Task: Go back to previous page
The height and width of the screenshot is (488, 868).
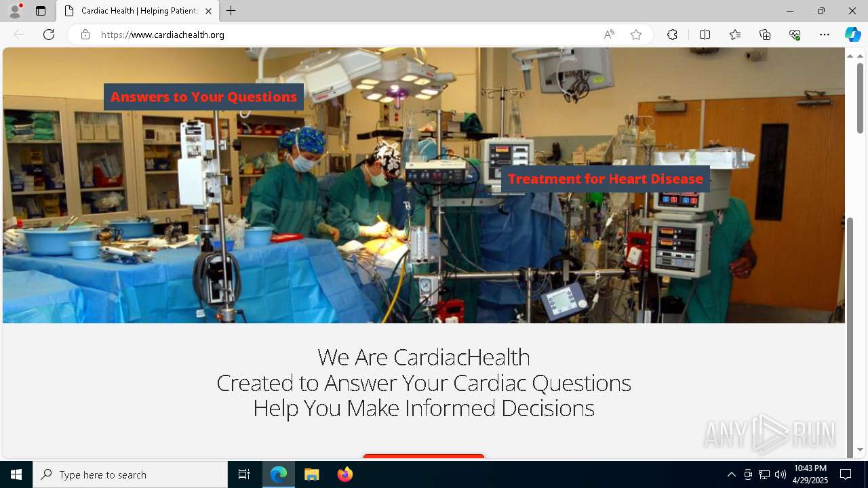Action: click(19, 35)
